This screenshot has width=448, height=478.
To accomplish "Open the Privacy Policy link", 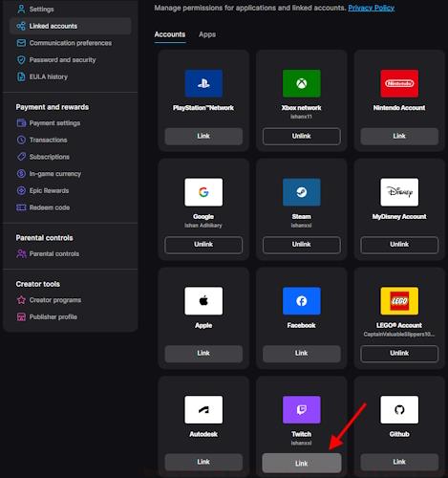I will (372, 8).
